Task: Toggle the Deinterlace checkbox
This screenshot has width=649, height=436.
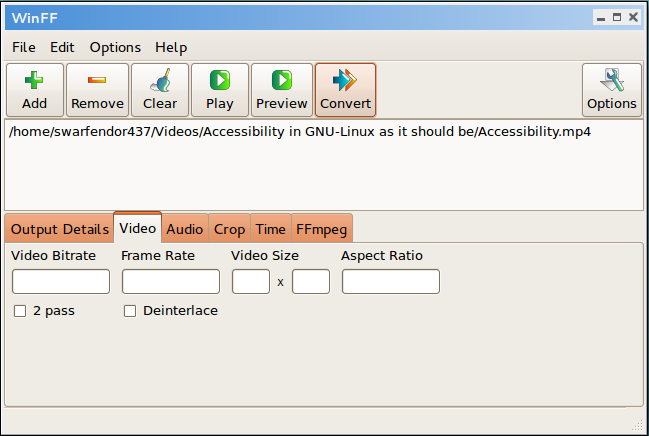Action: click(x=130, y=311)
